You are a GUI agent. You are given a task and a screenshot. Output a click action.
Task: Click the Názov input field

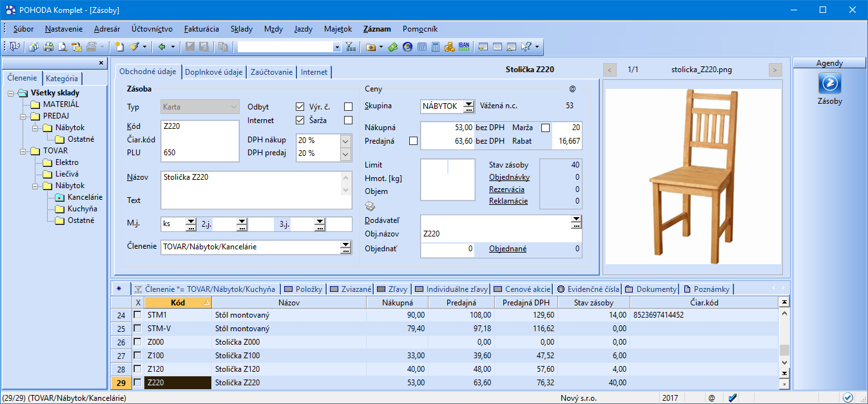(251, 177)
